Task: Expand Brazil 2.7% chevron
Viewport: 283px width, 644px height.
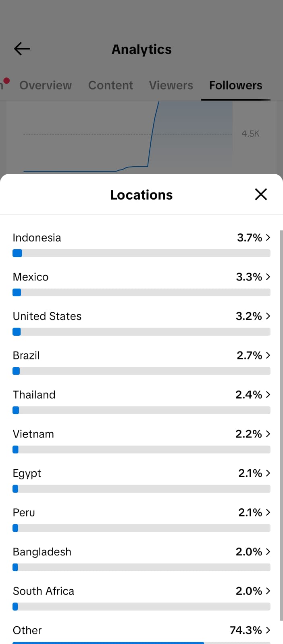Action: point(268,355)
